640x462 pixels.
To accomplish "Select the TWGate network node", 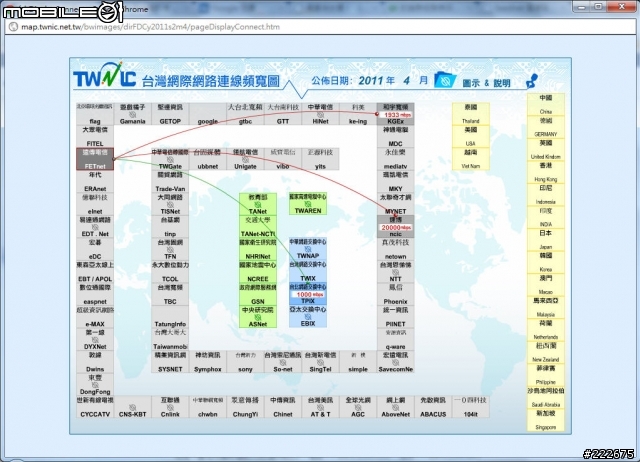I will (170, 159).
